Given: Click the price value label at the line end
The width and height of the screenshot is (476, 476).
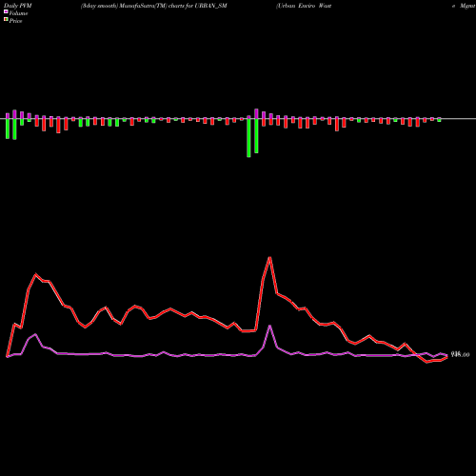Looking at the screenshot, I should coord(460,354).
